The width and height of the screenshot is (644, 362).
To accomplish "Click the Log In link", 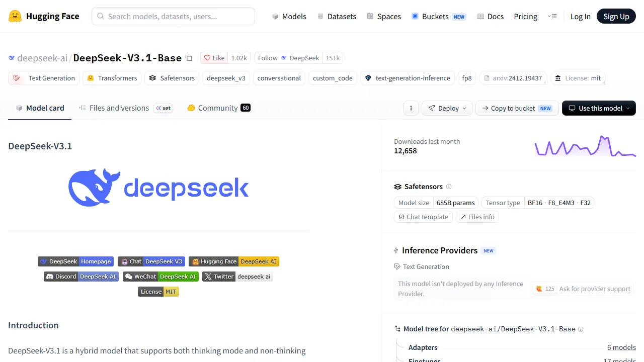I will click(580, 16).
